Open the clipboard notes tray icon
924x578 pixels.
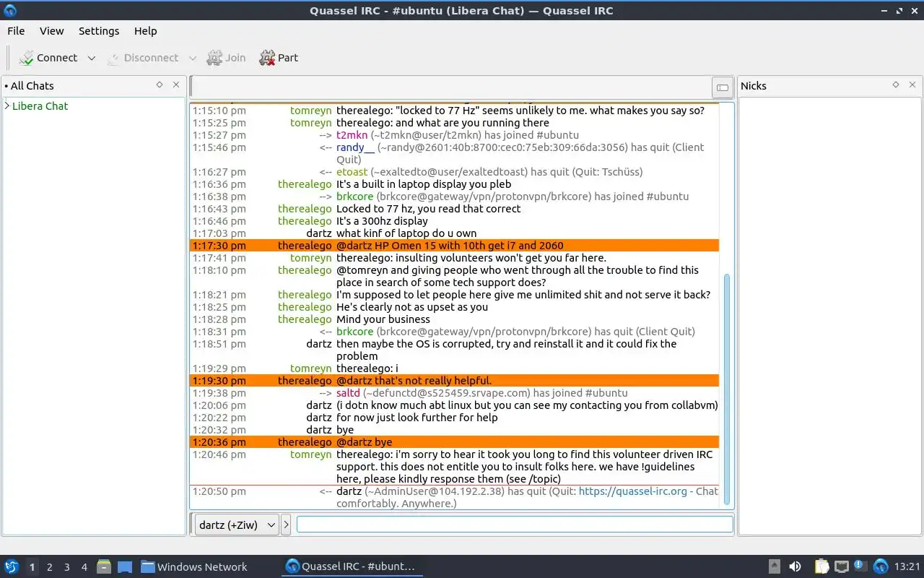(x=822, y=566)
